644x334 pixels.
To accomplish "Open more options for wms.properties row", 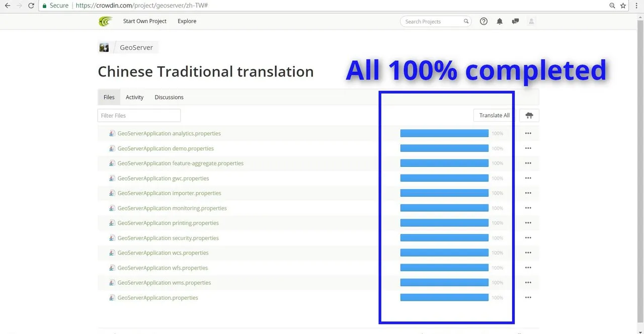I will (x=528, y=283).
